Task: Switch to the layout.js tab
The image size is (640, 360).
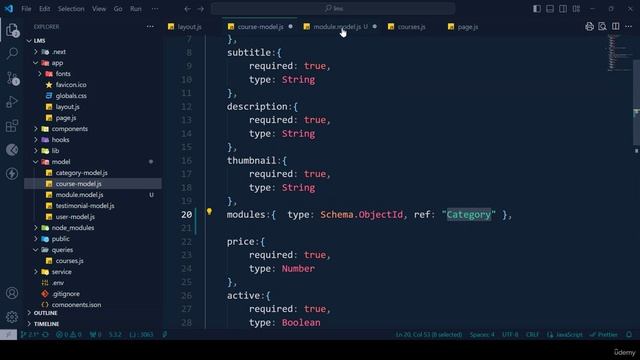Action: click(x=189, y=27)
